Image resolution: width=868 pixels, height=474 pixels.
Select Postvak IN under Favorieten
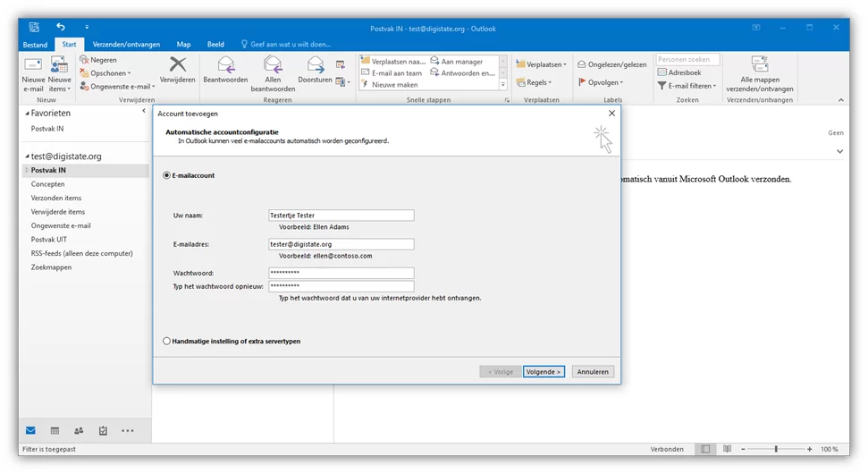[x=47, y=129]
